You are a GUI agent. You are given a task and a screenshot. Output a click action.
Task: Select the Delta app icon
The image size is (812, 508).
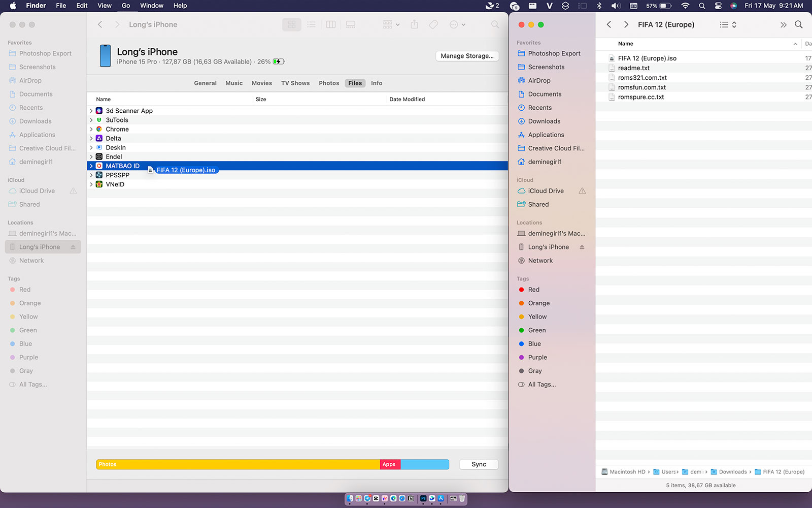pyautogui.click(x=99, y=138)
